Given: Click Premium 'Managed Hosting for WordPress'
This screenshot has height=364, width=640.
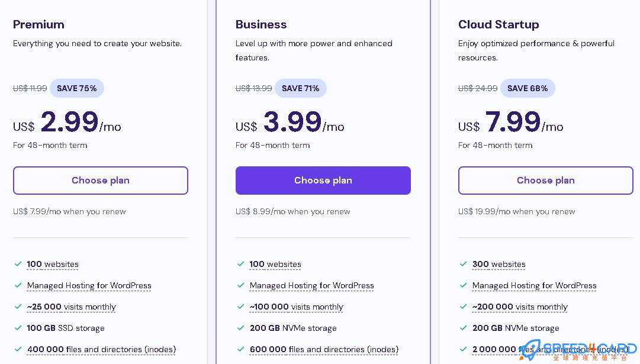Looking at the screenshot, I should pos(89,286).
